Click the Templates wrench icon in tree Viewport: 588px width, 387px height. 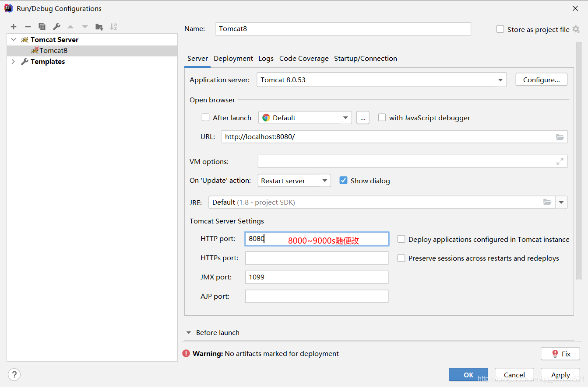pos(25,62)
